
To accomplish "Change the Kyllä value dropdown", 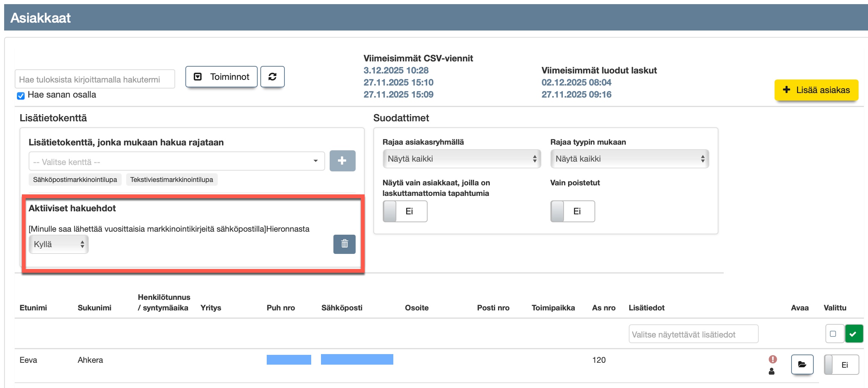I will [x=59, y=244].
